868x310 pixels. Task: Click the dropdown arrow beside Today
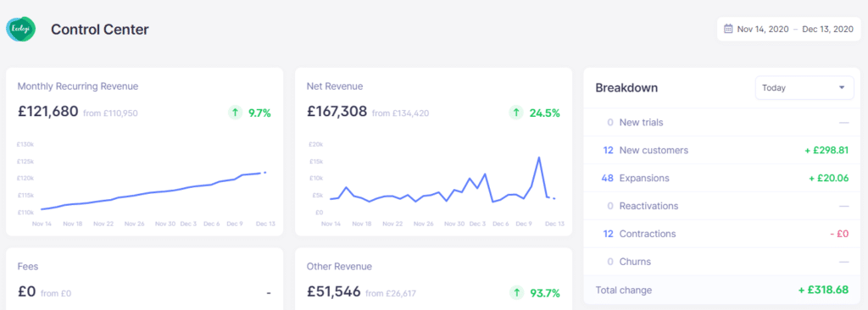click(x=842, y=87)
